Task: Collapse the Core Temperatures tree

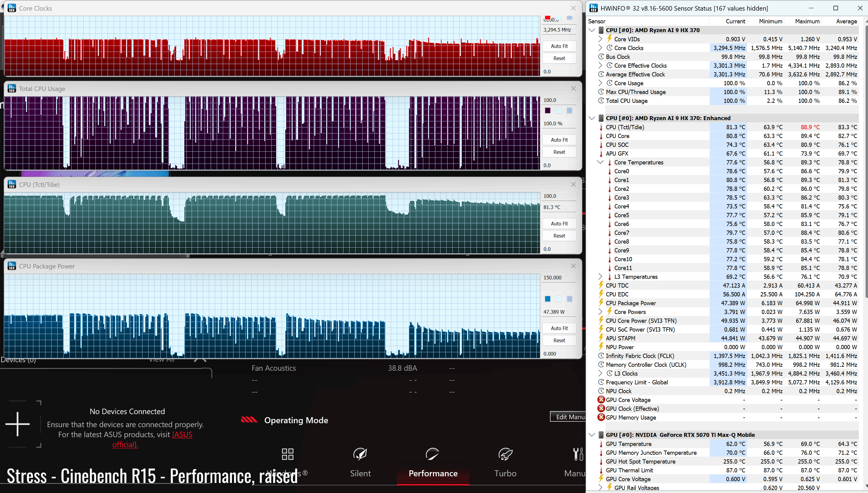Action: [600, 162]
